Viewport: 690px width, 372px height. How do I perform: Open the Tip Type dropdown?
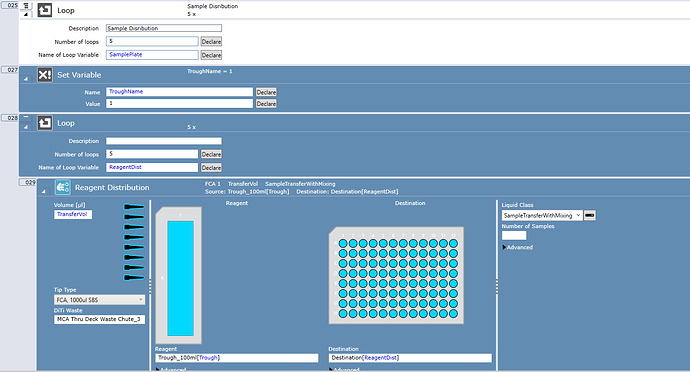tap(99, 300)
